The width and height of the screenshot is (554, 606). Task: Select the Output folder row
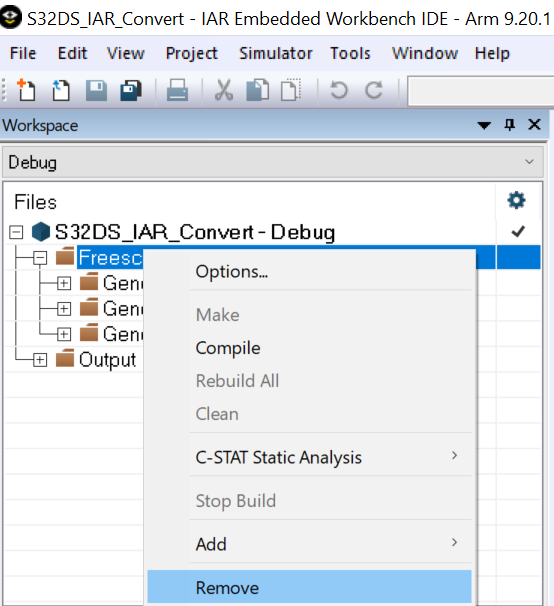click(x=107, y=360)
